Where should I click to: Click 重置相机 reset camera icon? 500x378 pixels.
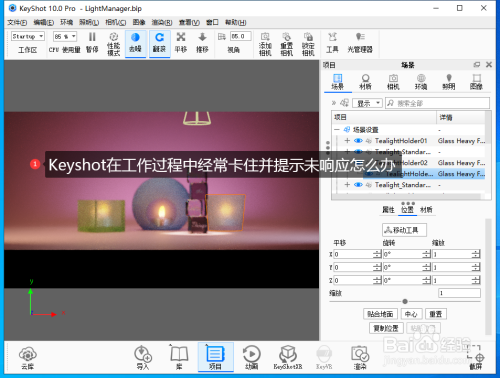(x=287, y=43)
